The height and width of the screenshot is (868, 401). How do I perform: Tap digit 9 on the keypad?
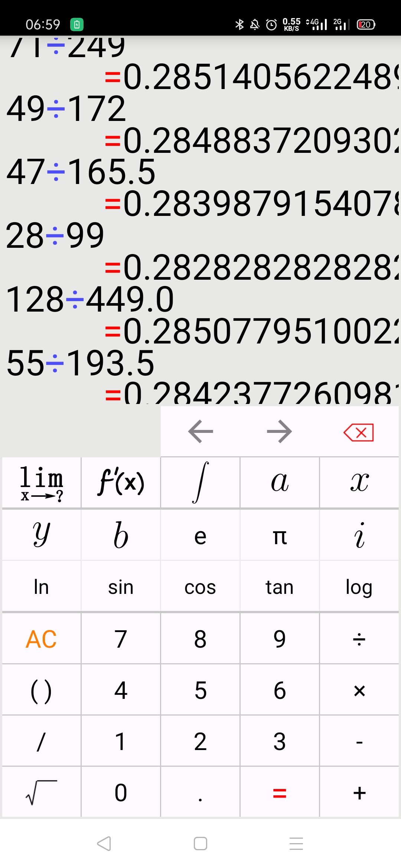tap(280, 639)
